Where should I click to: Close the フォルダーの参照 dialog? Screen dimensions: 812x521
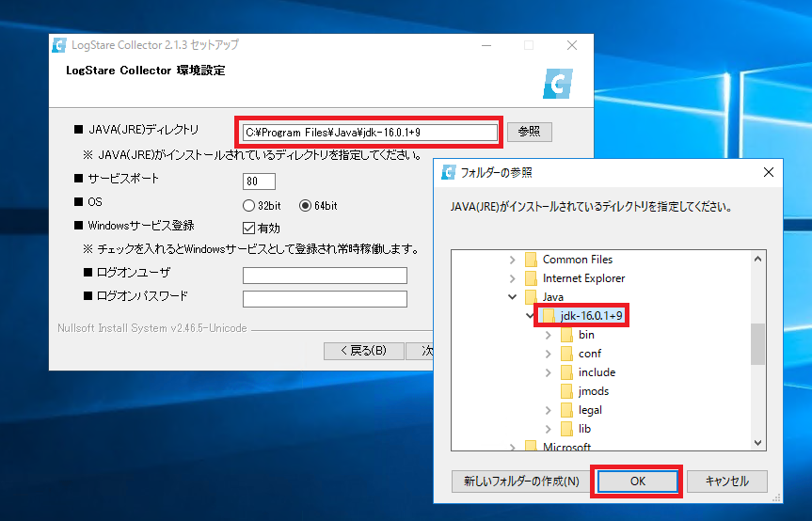pos(769,172)
